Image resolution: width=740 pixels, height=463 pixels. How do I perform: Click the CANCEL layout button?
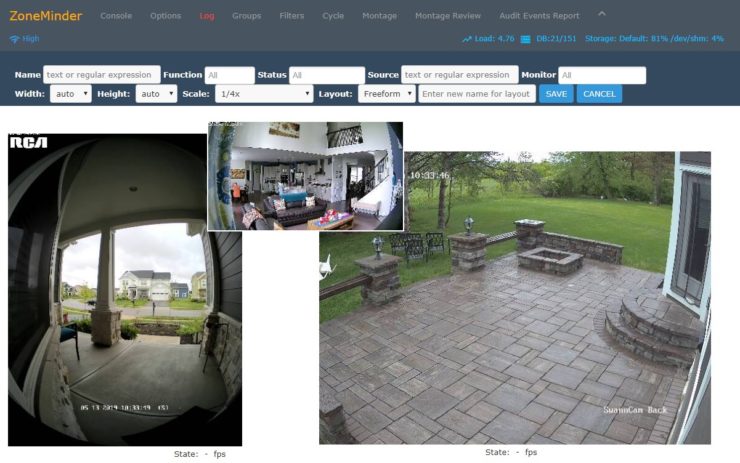[x=599, y=94]
